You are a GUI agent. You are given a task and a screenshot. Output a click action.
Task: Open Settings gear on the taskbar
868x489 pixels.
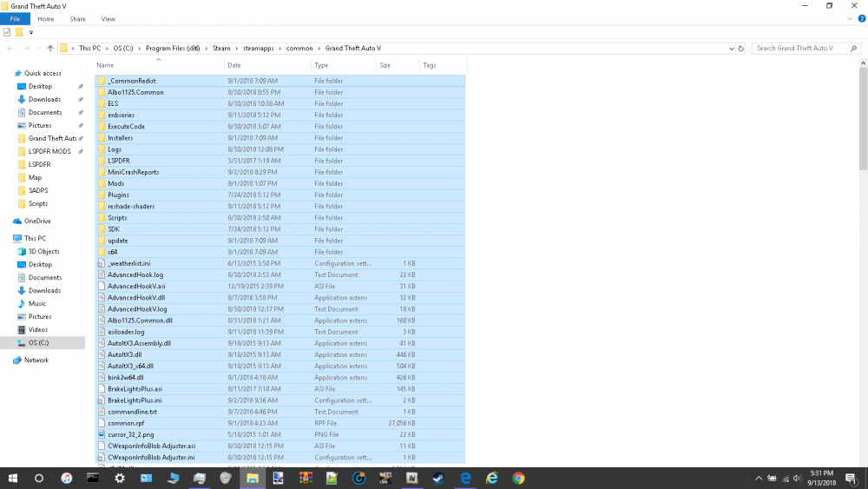pos(120,478)
